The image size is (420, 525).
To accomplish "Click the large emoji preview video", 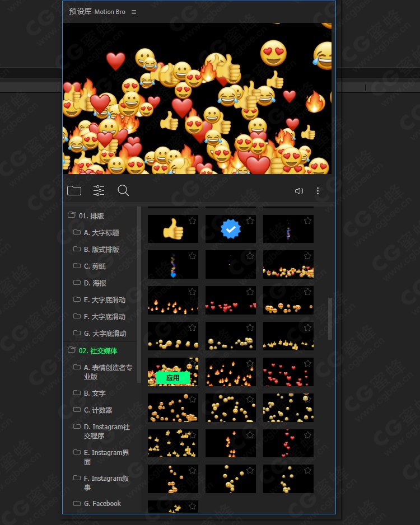I will (x=197, y=99).
